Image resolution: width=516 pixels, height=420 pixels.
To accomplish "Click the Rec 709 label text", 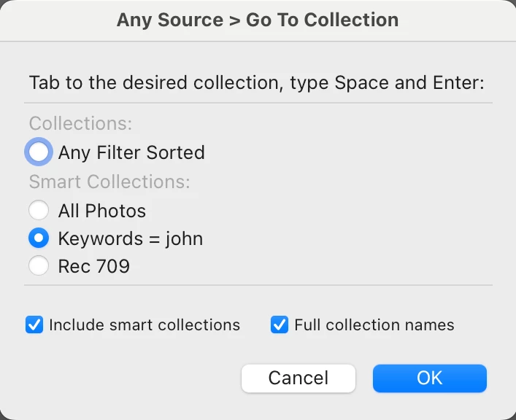I will [94, 266].
